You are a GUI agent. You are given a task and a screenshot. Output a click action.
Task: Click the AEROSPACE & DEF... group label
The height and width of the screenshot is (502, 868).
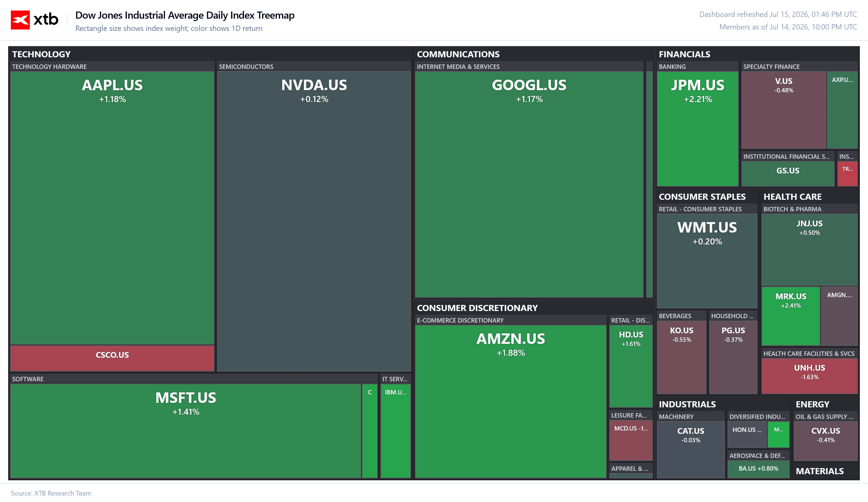pyautogui.click(x=757, y=456)
